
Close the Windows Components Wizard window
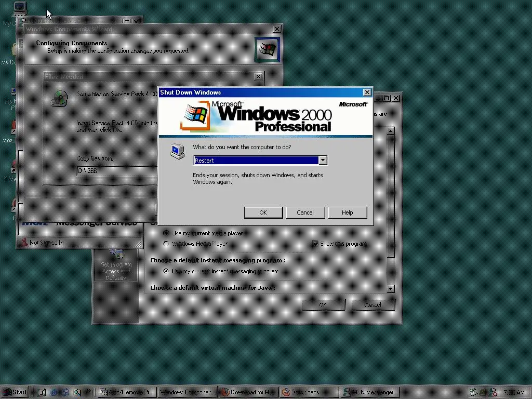tap(277, 29)
